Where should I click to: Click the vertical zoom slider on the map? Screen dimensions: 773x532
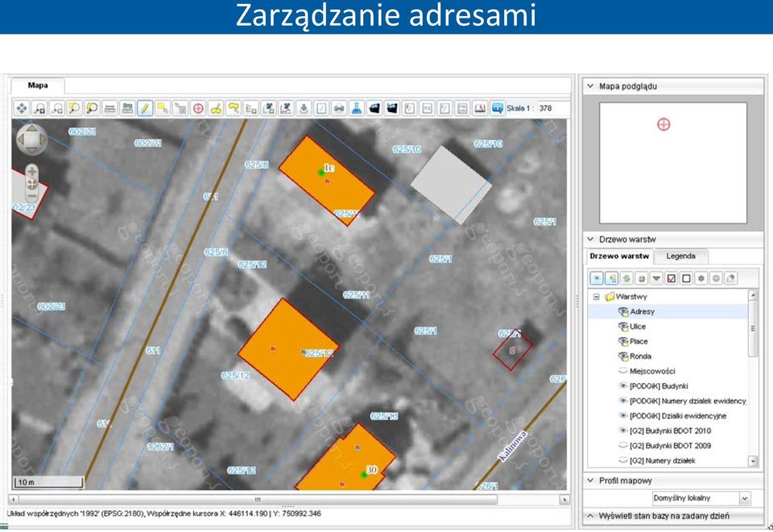click(x=31, y=184)
